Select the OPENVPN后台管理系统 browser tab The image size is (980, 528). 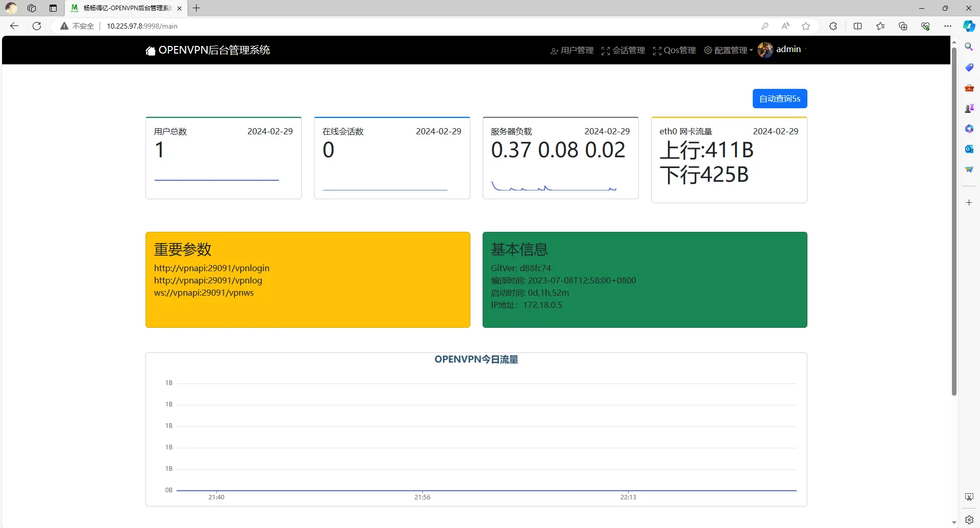126,8
